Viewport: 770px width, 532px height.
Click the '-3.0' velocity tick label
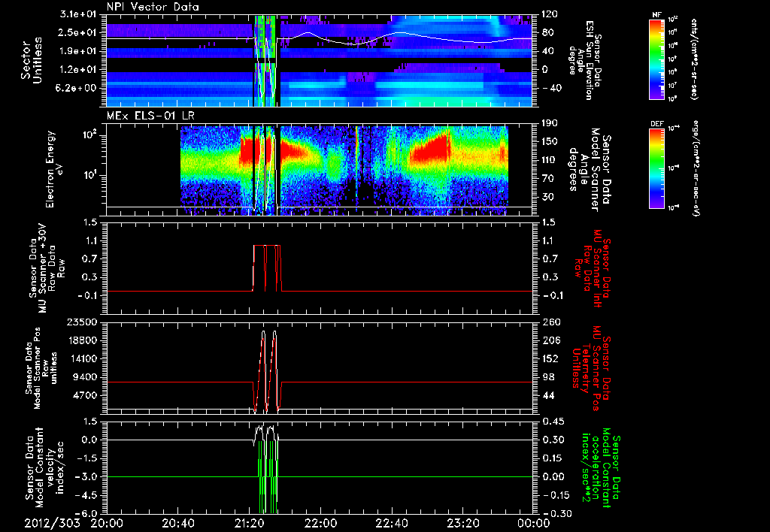coord(86,476)
